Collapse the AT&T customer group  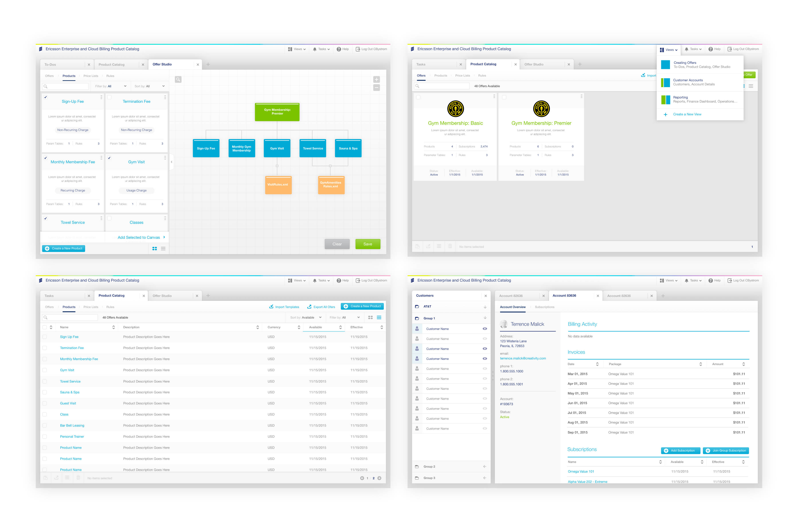coord(485,307)
